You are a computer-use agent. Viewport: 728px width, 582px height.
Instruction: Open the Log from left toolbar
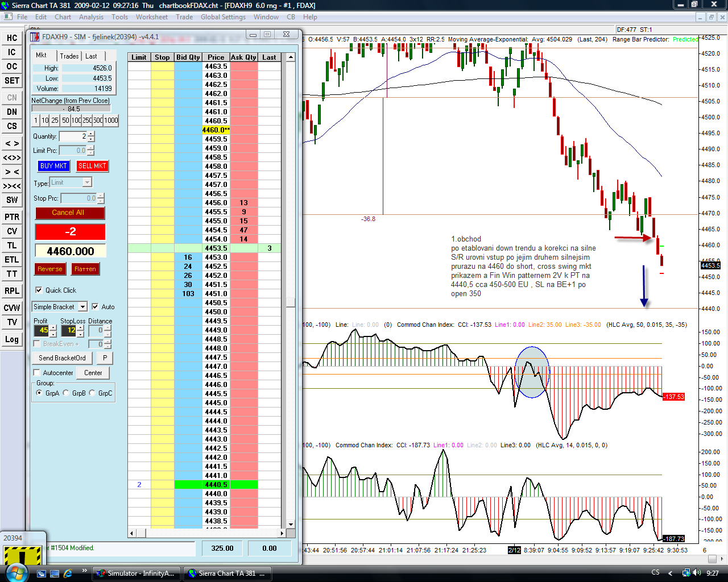click(x=12, y=339)
